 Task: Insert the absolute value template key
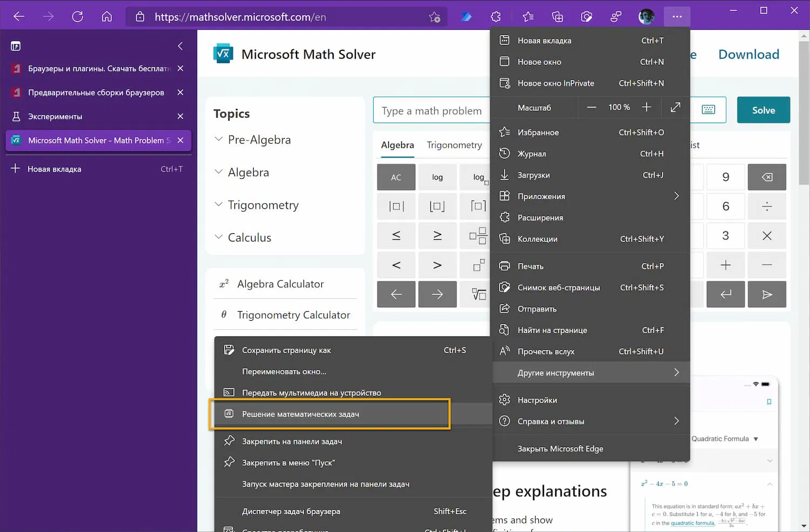tap(396, 206)
